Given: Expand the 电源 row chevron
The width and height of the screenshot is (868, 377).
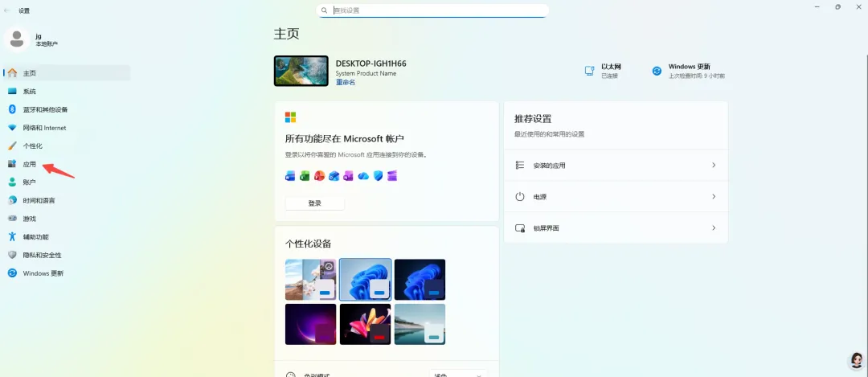Looking at the screenshot, I should (x=714, y=196).
